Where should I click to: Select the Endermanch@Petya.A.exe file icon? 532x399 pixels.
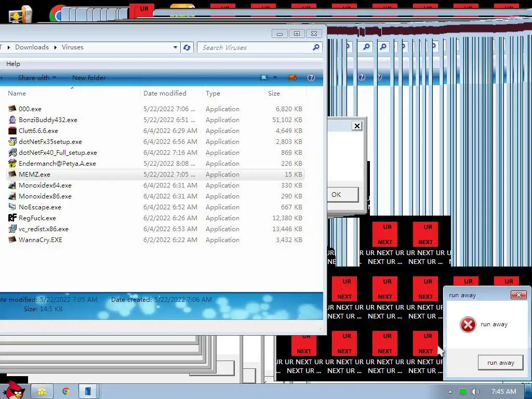click(x=12, y=163)
